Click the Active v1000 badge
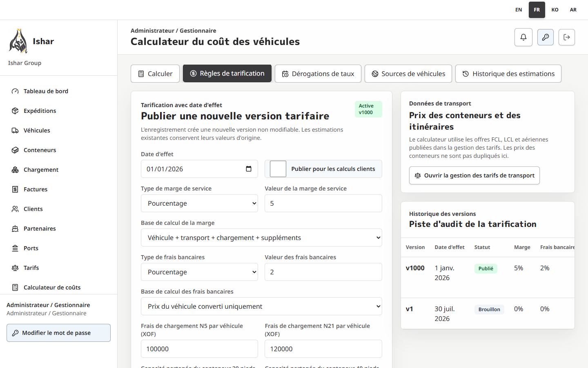Screen dimensions: 588x368 coord(368,109)
